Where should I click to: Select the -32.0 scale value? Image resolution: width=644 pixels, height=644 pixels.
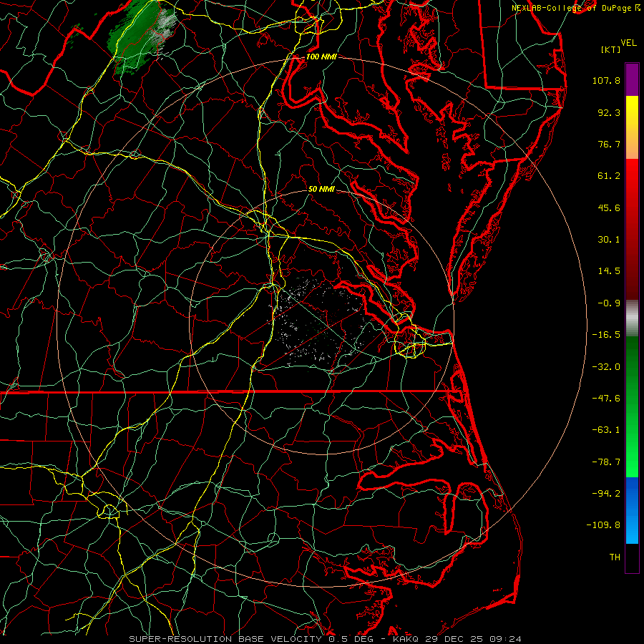click(x=606, y=367)
